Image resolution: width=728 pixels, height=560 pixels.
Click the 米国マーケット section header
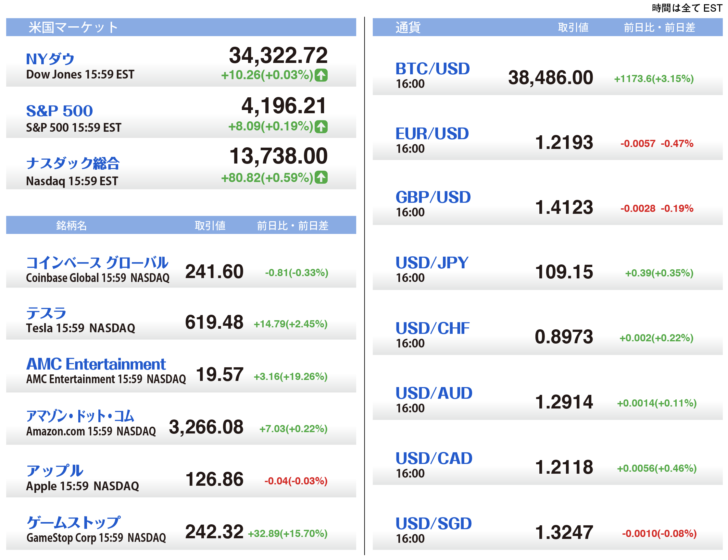[x=73, y=27]
